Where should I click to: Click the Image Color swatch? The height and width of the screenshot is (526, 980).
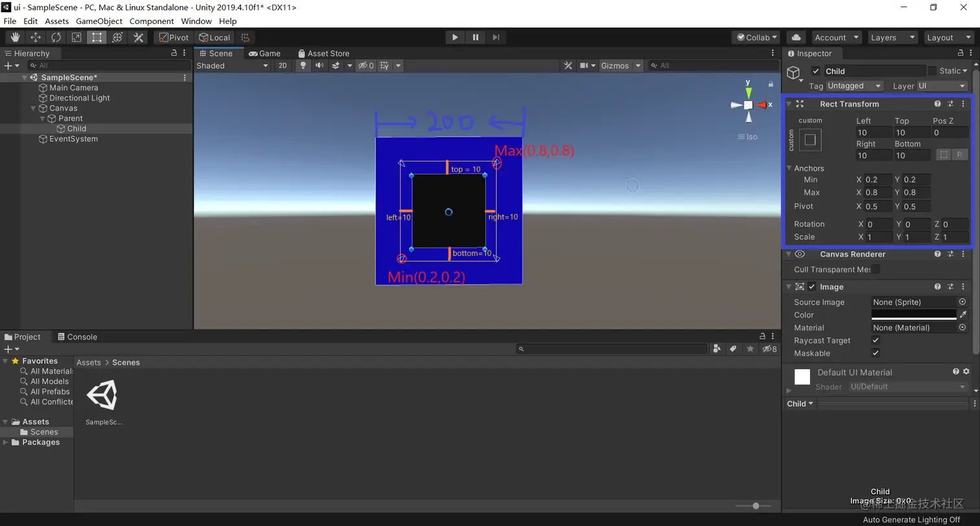tap(914, 315)
